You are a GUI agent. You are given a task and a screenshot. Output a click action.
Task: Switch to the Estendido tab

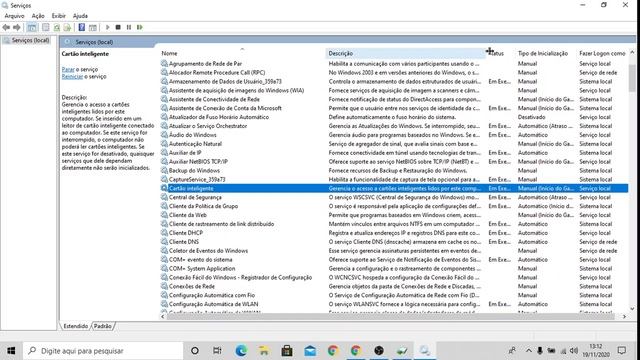[x=76, y=326]
